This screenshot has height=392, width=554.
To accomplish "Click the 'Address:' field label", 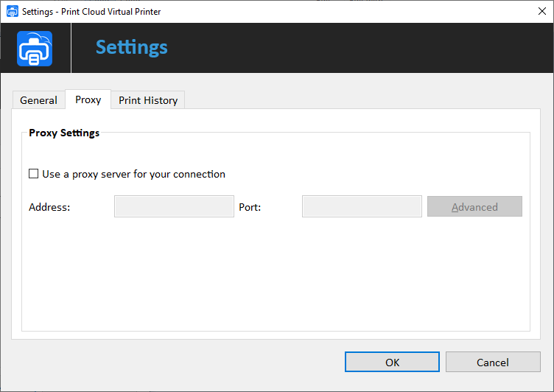I will pos(49,207).
